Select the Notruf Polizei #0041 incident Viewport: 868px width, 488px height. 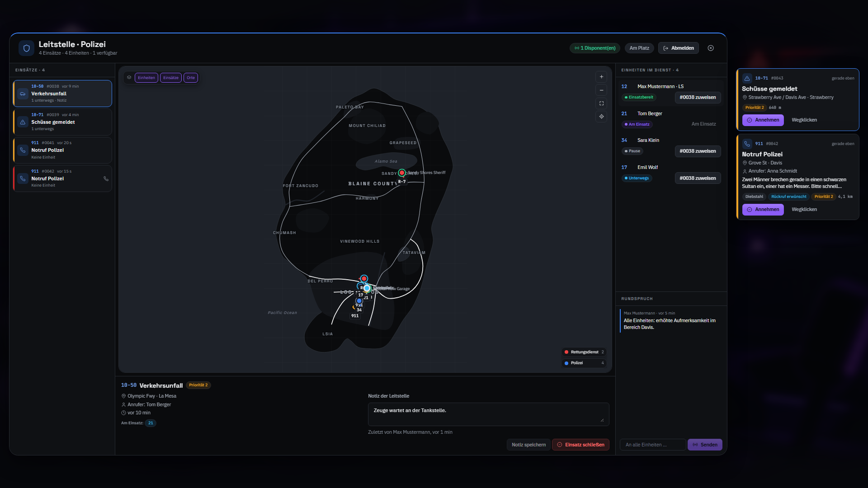click(x=62, y=150)
